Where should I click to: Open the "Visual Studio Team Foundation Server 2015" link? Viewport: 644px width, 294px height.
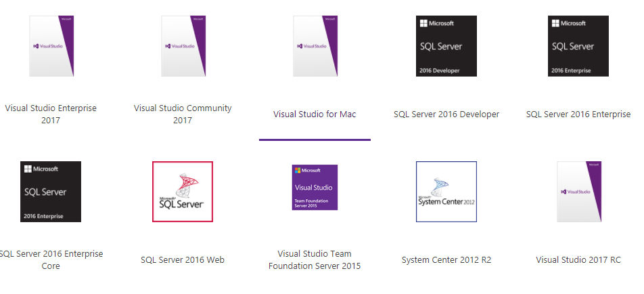[x=315, y=260]
